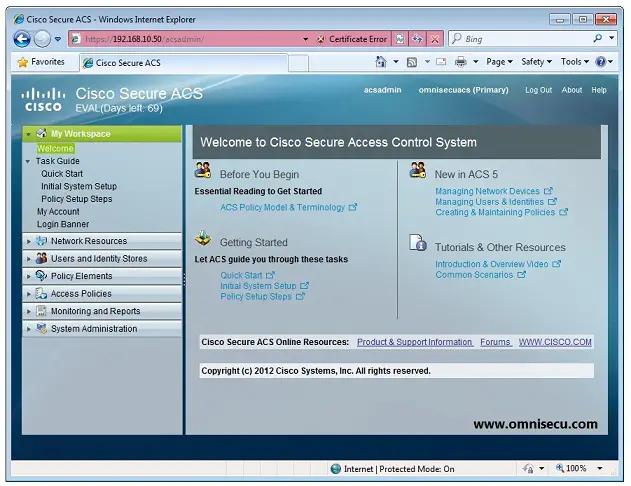Click the Read Mail envelope icon
Viewport: 631px width, 486px height.
point(441,62)
